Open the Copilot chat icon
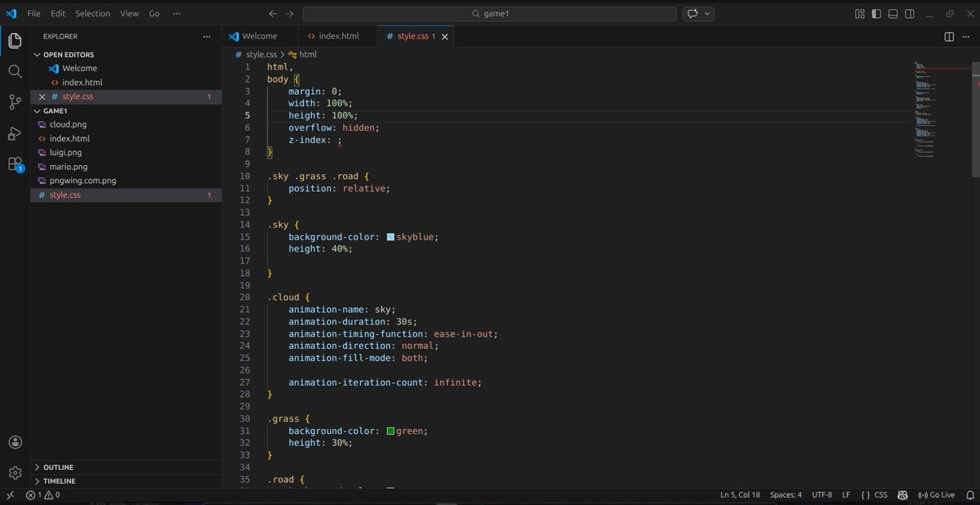This screenshot has width=980, height=505. pos(693,14)
